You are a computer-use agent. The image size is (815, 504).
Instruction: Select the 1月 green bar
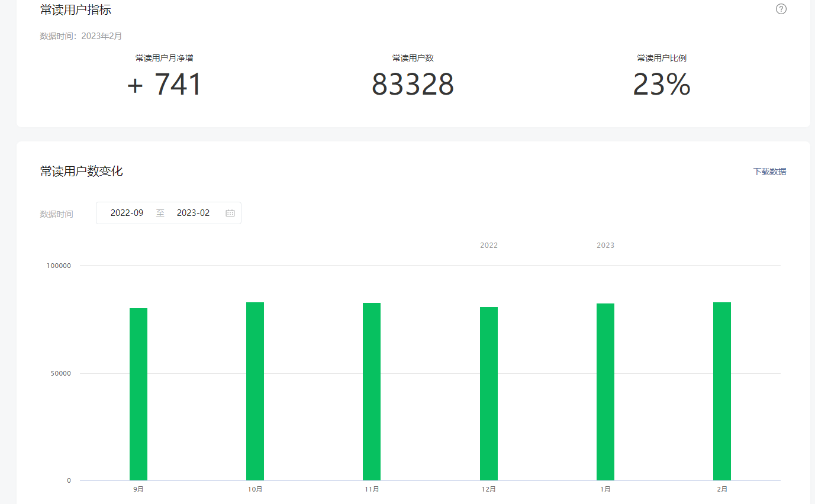point(605,392)
